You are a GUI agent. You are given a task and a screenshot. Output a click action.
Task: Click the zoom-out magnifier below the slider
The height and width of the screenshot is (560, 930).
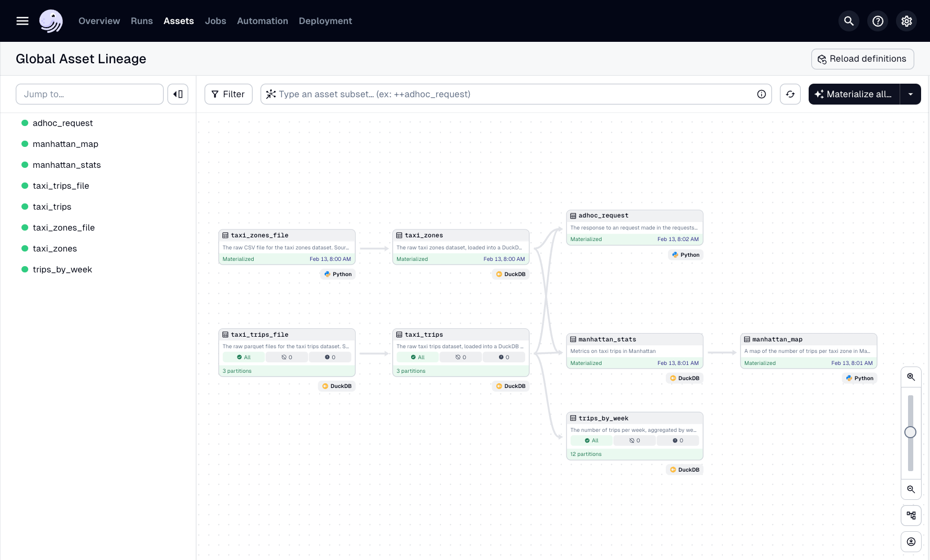911,490
